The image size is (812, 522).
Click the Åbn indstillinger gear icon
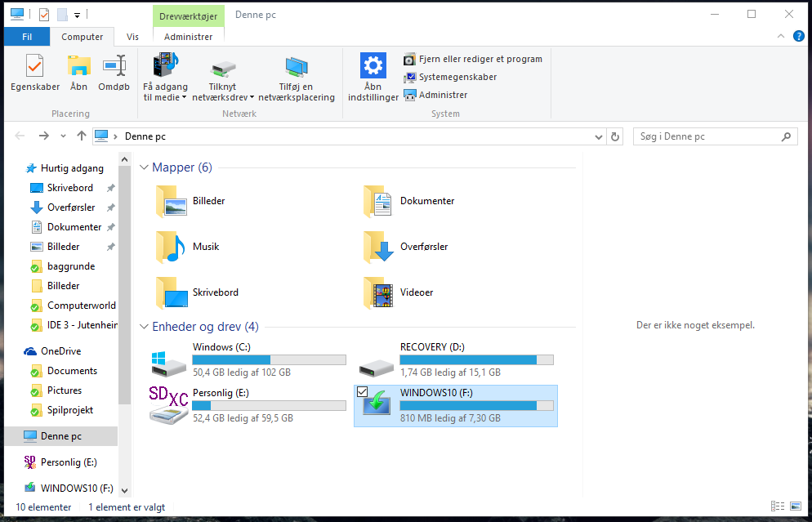(x=373, y=66)
